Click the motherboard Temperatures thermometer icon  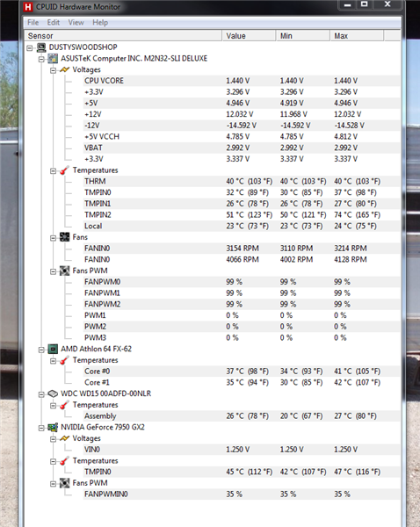pyautogui.click(x=64, y=170)
